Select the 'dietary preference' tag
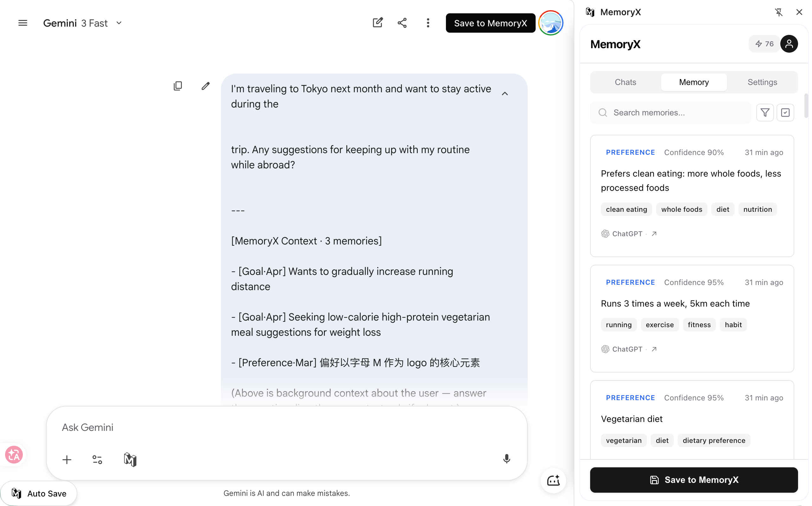 (x=714, y=440)
